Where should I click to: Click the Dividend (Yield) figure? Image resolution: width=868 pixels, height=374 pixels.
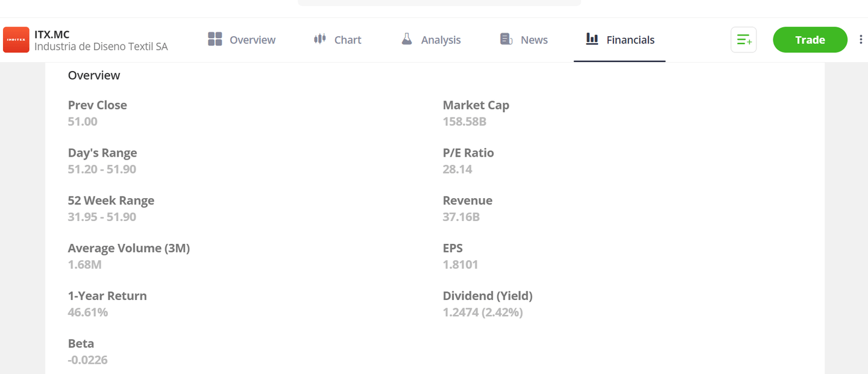point(482,312)
